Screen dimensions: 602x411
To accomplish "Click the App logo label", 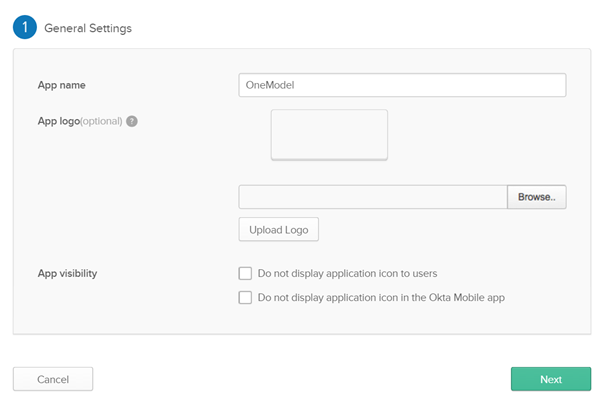I will coord(59,121).
